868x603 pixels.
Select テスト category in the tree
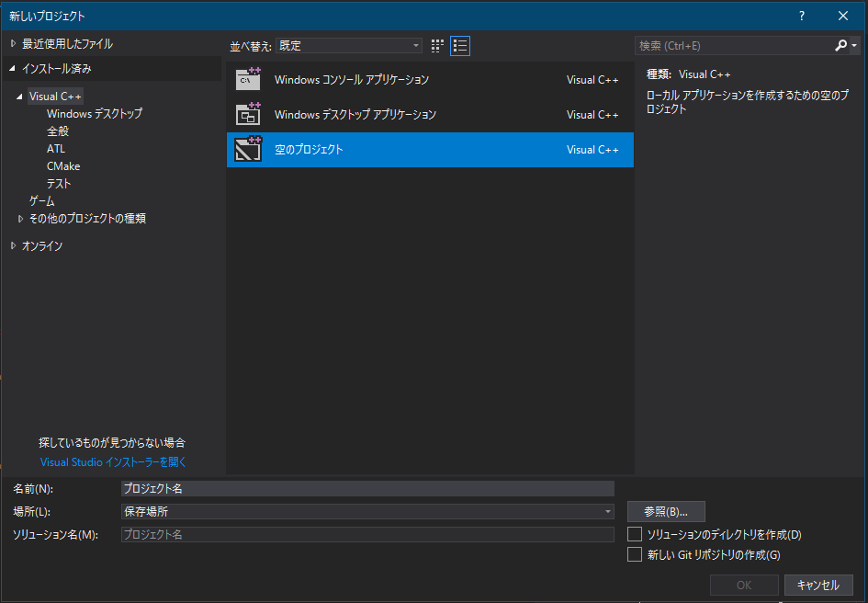point(59,184)
